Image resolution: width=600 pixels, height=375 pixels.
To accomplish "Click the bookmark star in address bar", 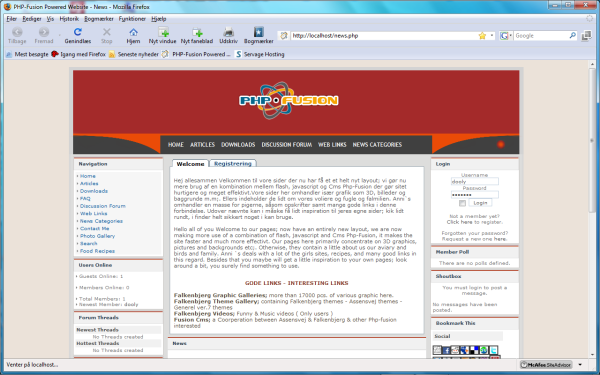I will tap(482, 36).
